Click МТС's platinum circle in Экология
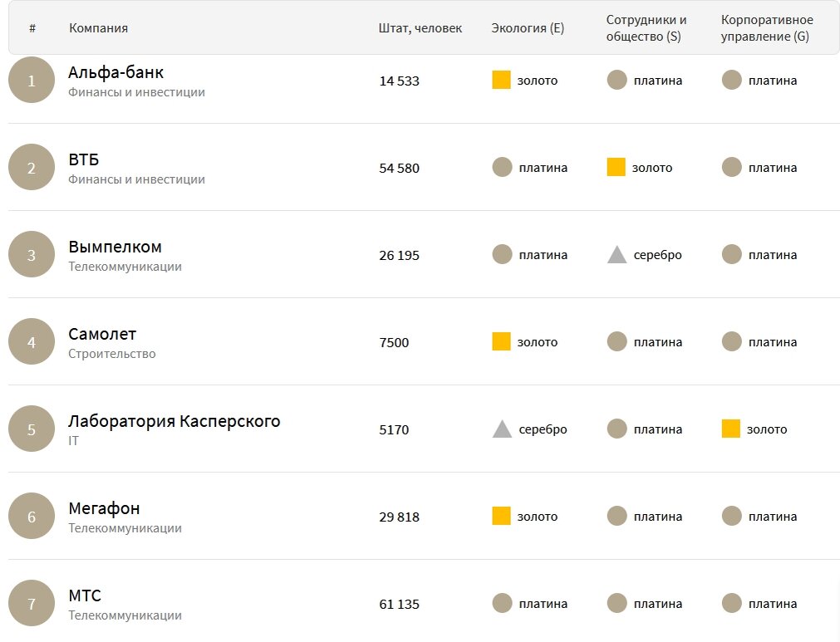 502,604
